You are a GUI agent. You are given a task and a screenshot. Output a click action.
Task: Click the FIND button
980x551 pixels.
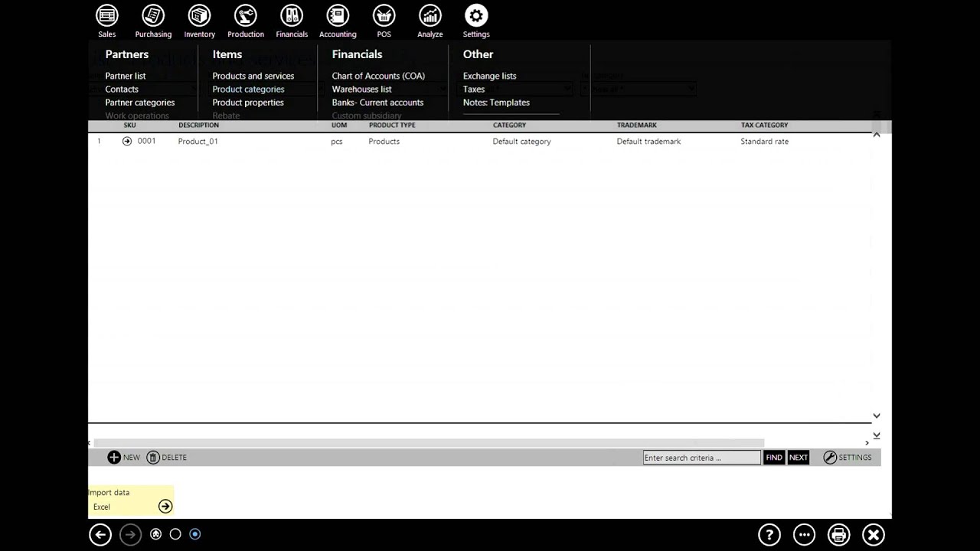774,458
